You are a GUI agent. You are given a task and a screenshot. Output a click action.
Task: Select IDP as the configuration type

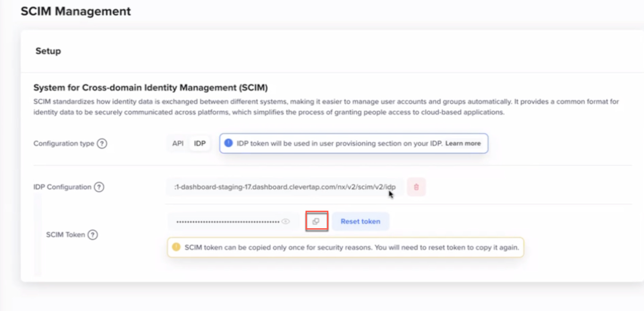coord(199,143)
